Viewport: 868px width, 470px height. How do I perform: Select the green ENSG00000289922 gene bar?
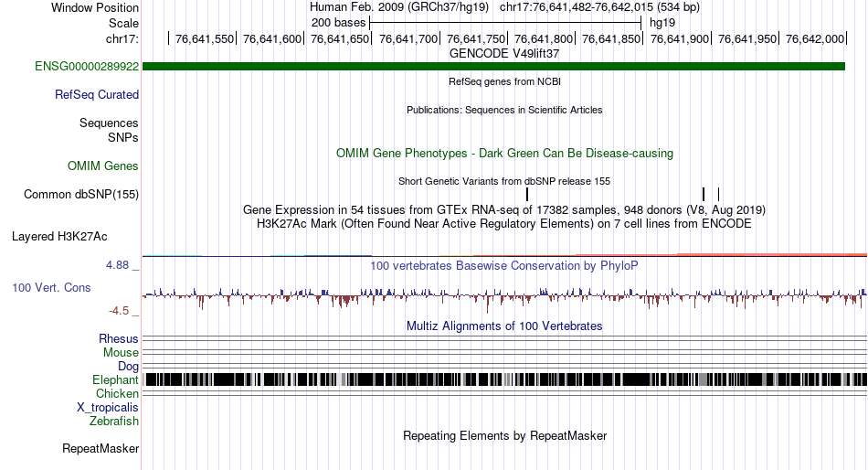tap(493, 67)
